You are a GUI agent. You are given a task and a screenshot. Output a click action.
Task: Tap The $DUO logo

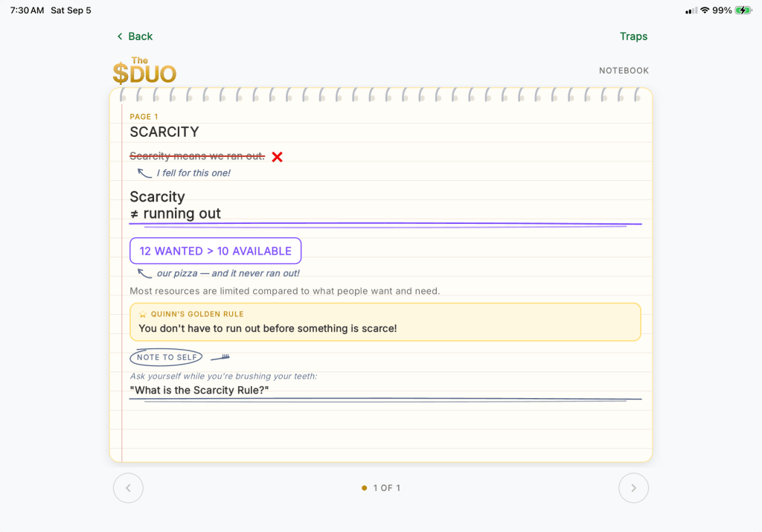(x=144, y=71)
